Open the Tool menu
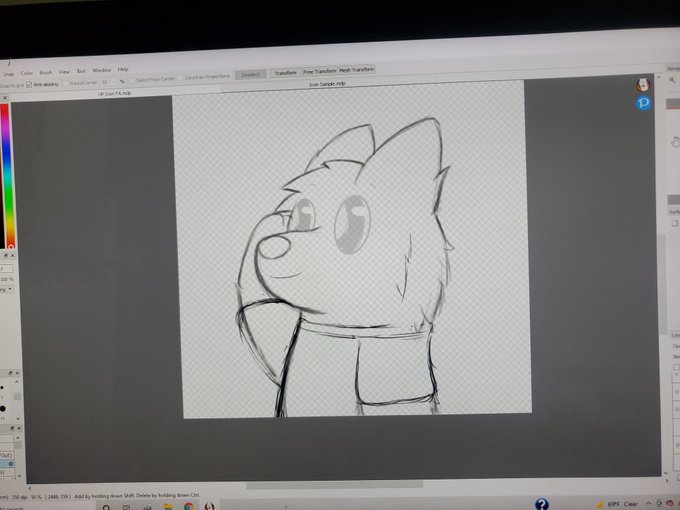This screenshot has height=510, width=680. click(x=81, y=71)
